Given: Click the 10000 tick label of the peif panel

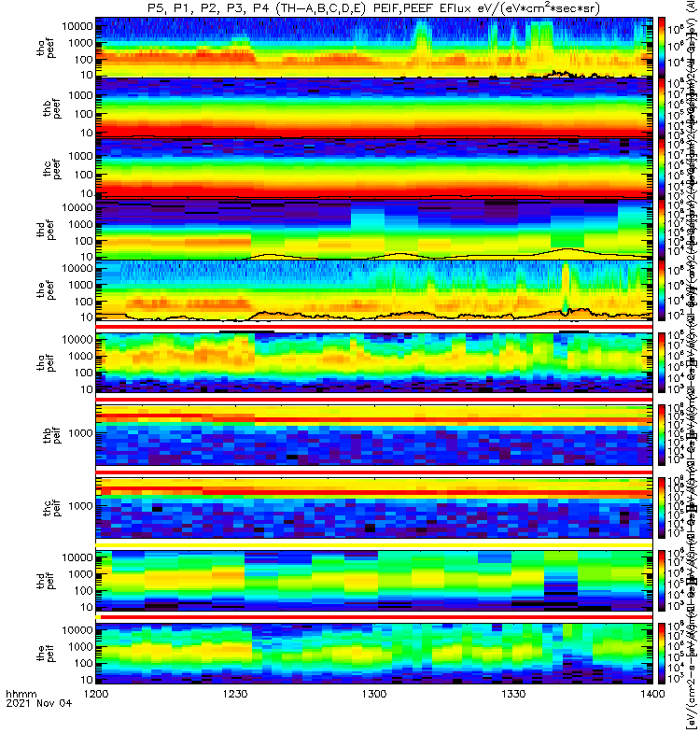Looking at the screenshot, I should [77, 630].
